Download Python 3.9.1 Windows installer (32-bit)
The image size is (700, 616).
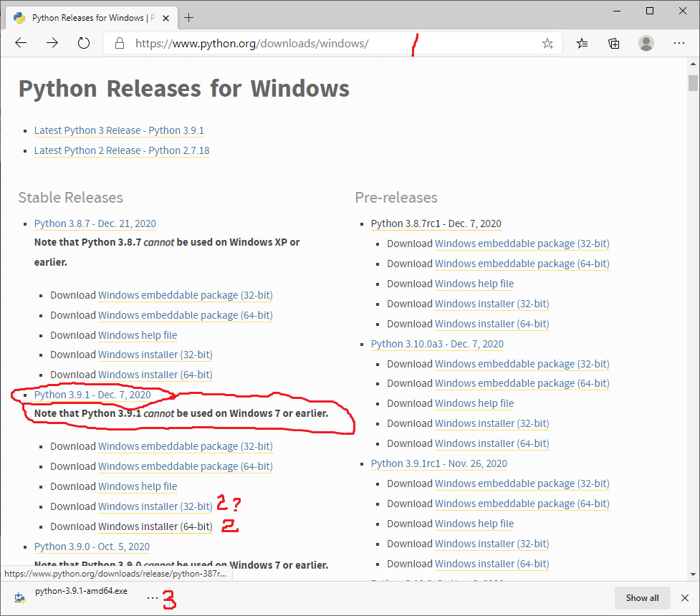[x=155, y=506]
